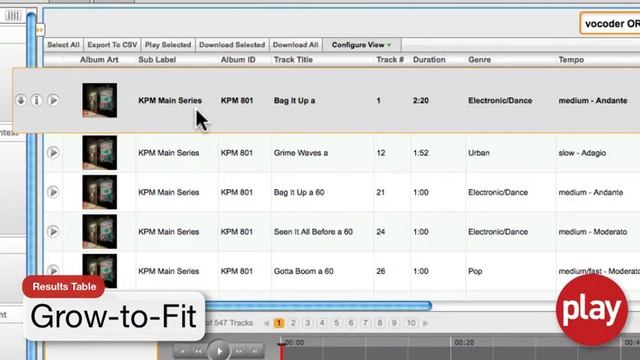
Task: Click skip-to-end button in the player
Action: point(255,351)
